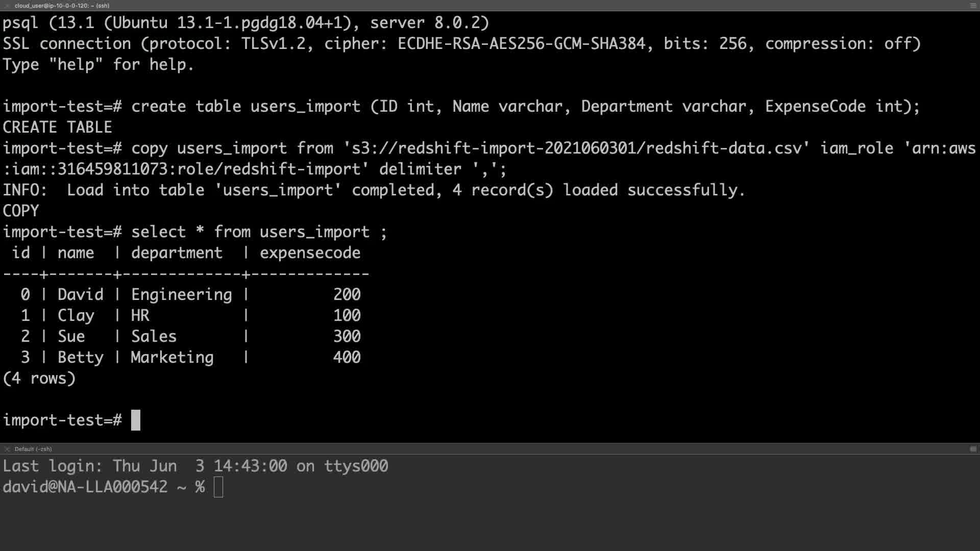Close the Default (-zsh) pane
The width and height of the screenshot is (980, 551).
(7, 449)
